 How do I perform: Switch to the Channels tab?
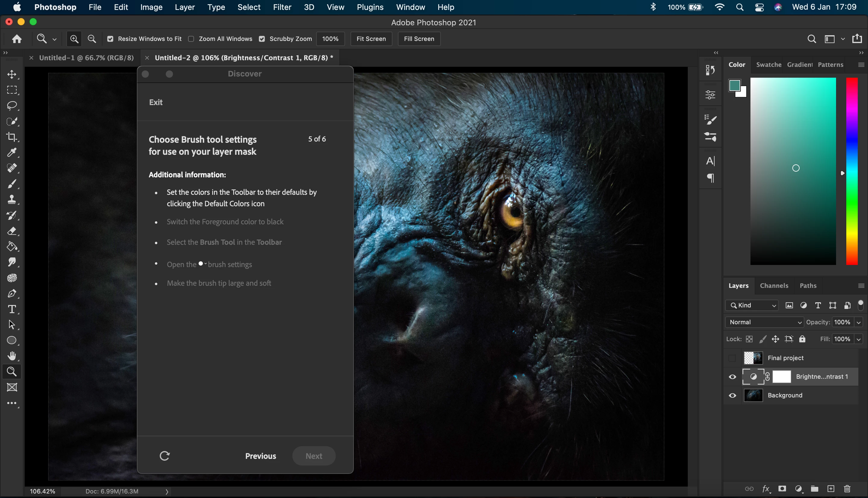[774, 286]
